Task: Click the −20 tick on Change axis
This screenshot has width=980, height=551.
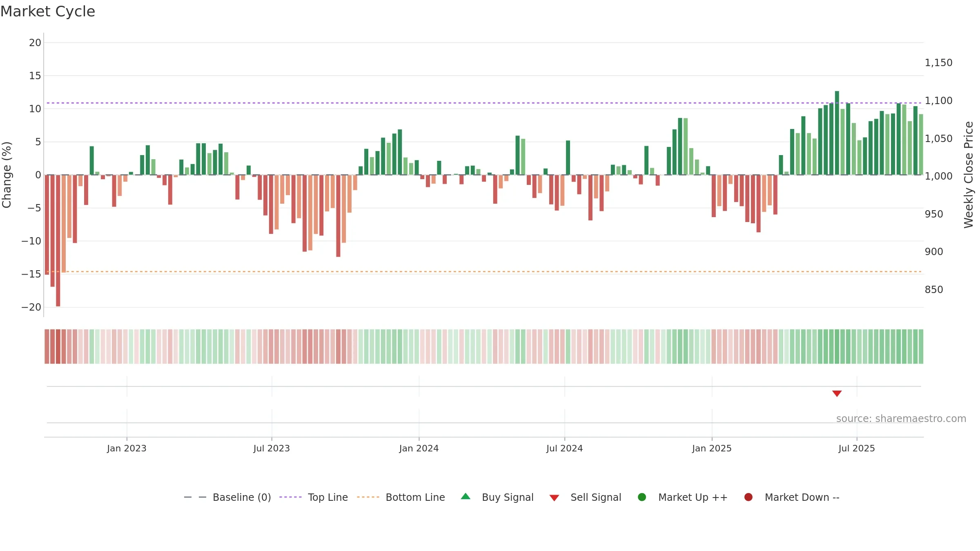Action: tap(31, 307)
